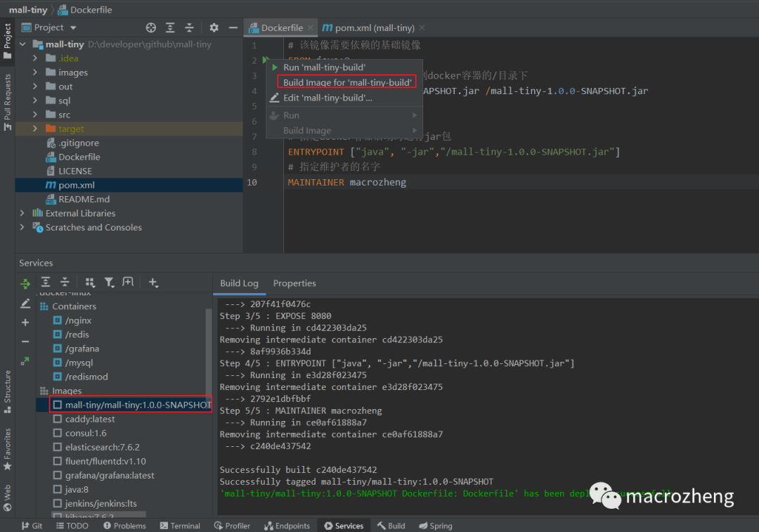Toggle the Structure side tool window
Screen dimensions: 759x532
(8, 392)
